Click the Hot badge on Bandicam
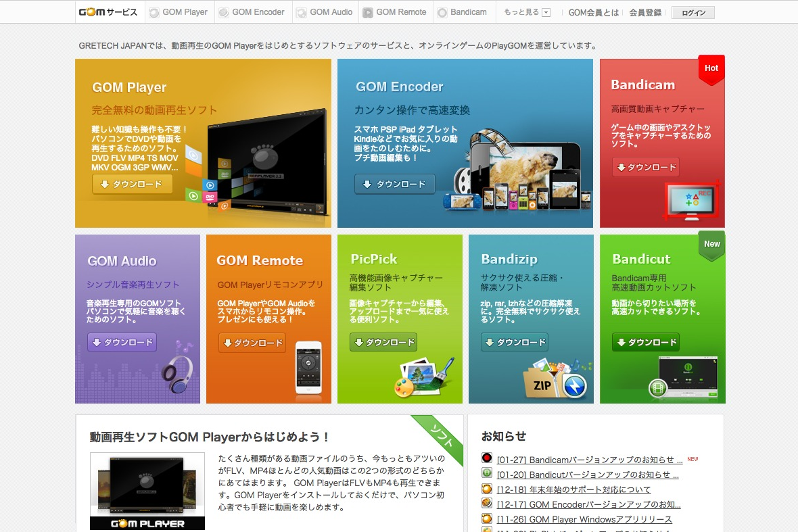Screen dimensions: 798x532 click(711, 69)
